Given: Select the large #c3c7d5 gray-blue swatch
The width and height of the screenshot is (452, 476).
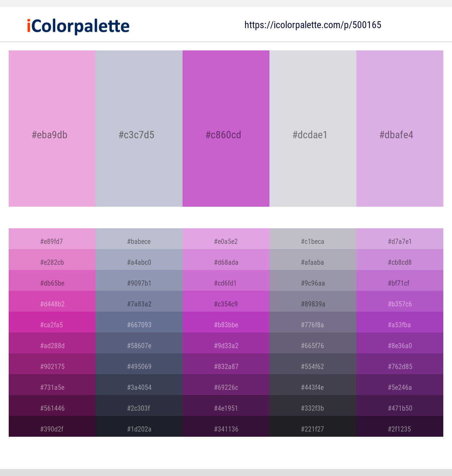Looking at the screenshot, I should point(139,129).
